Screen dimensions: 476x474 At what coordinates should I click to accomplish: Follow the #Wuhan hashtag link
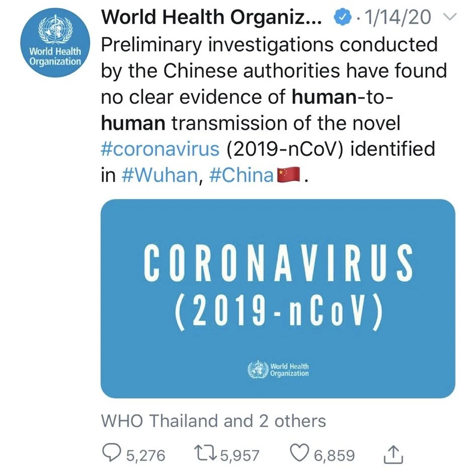pyautogui.click(x=158, y=176)
